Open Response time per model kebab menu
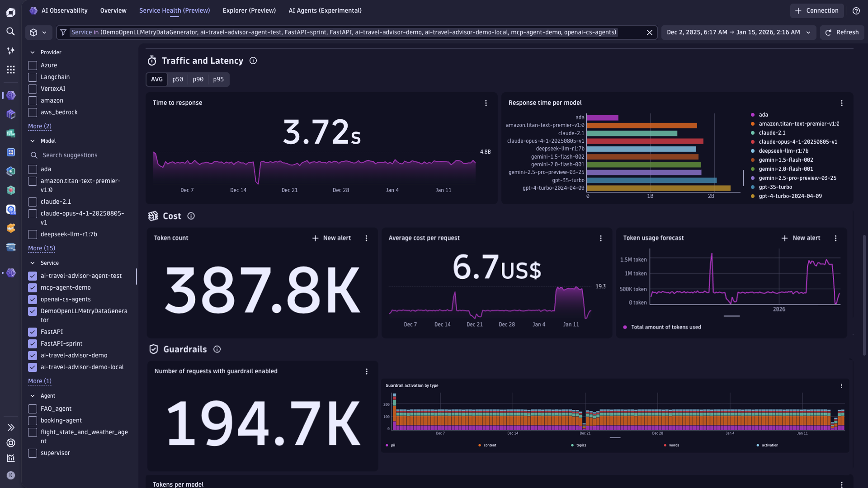The width and height of the screenshot is (868, 488). (841, 103)
